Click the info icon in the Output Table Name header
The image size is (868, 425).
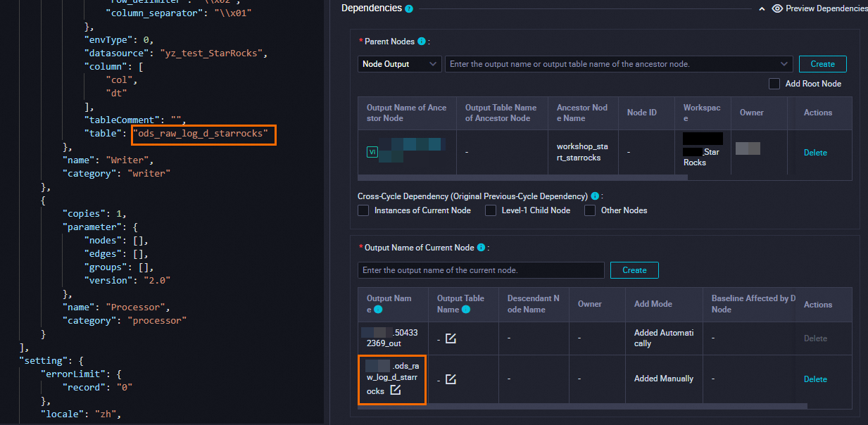[465, 310]
